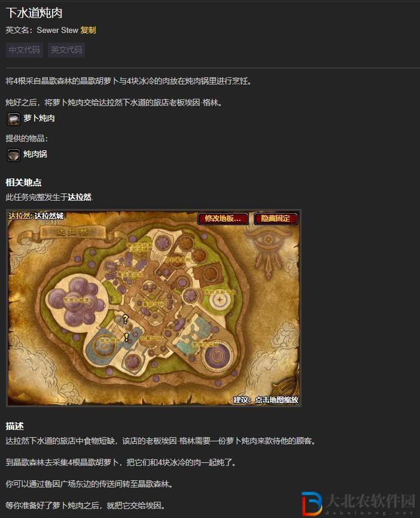Click the compass rose on the map
This screenshot has height=518, width=420.
(220, 300)
